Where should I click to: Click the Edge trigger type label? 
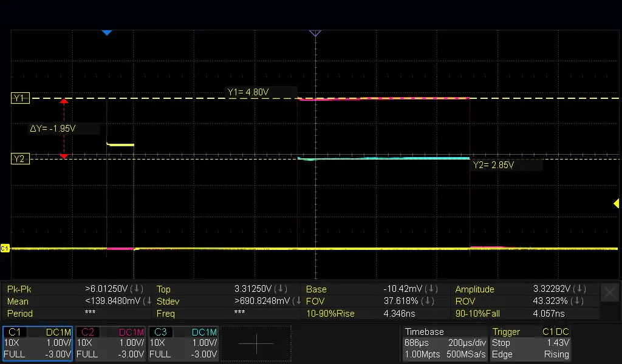tap(502, 354)
